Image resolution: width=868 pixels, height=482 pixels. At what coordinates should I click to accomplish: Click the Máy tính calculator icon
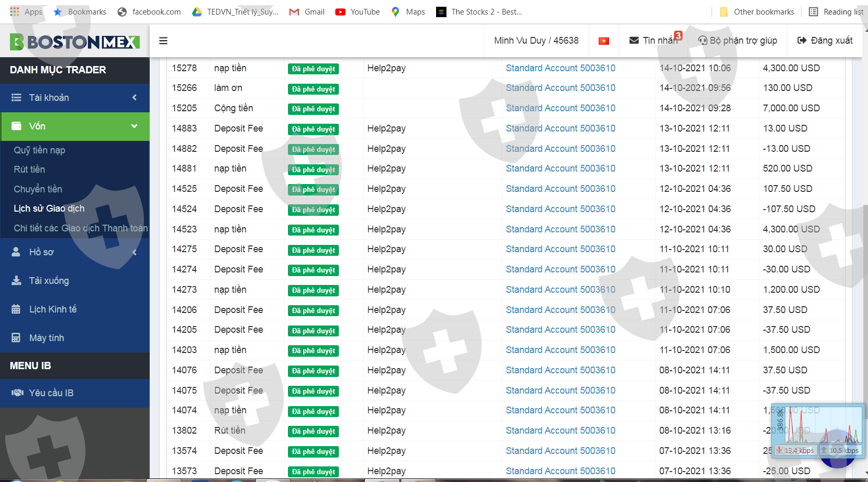(16, 338)
